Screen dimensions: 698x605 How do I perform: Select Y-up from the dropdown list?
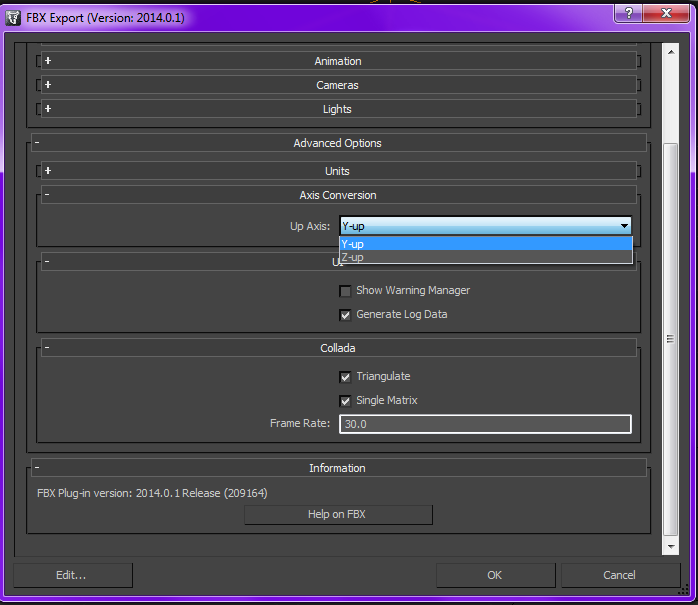[486, 244]
